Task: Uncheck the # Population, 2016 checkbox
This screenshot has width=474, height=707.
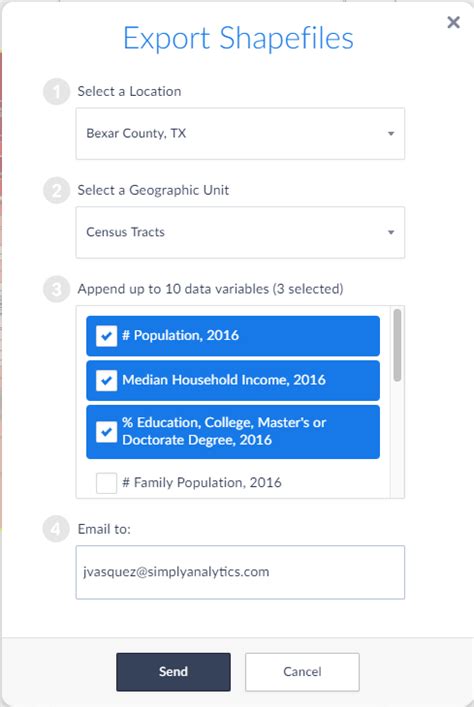Action: coord(106,336)
